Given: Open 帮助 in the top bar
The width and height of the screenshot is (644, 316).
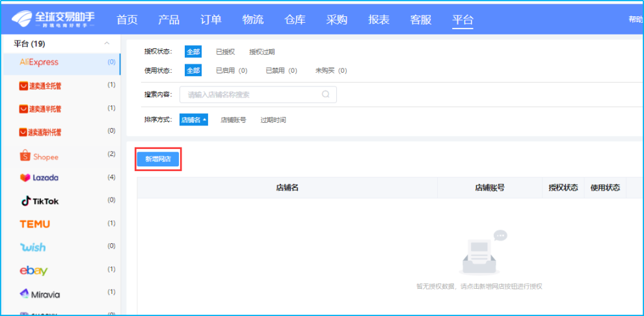Looking at the screenshot, I should coord(636,20).
